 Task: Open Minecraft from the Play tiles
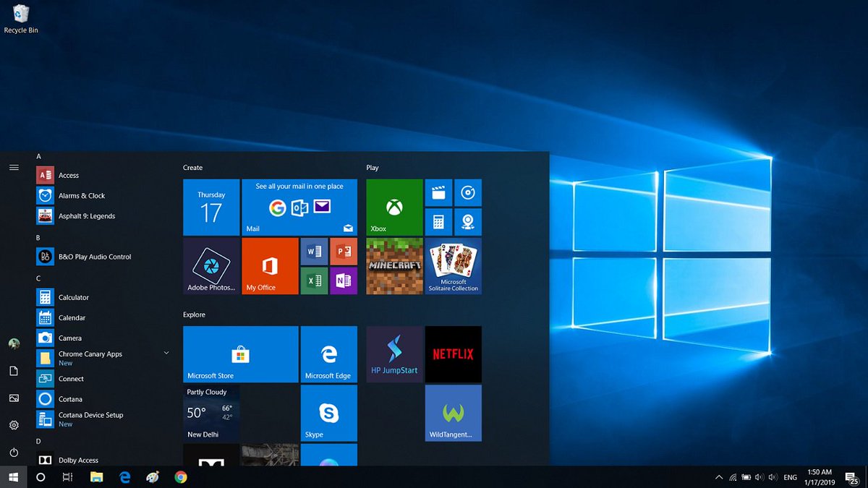393,266
